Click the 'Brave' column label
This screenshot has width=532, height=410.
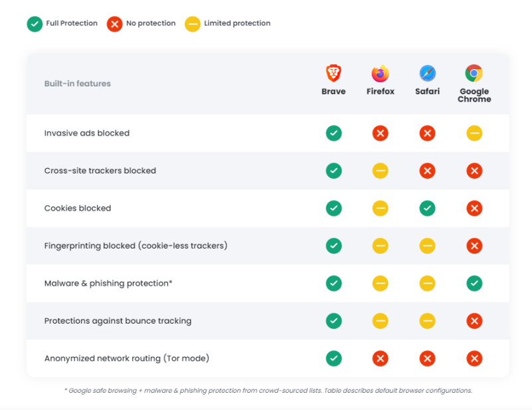pos(333,91)
